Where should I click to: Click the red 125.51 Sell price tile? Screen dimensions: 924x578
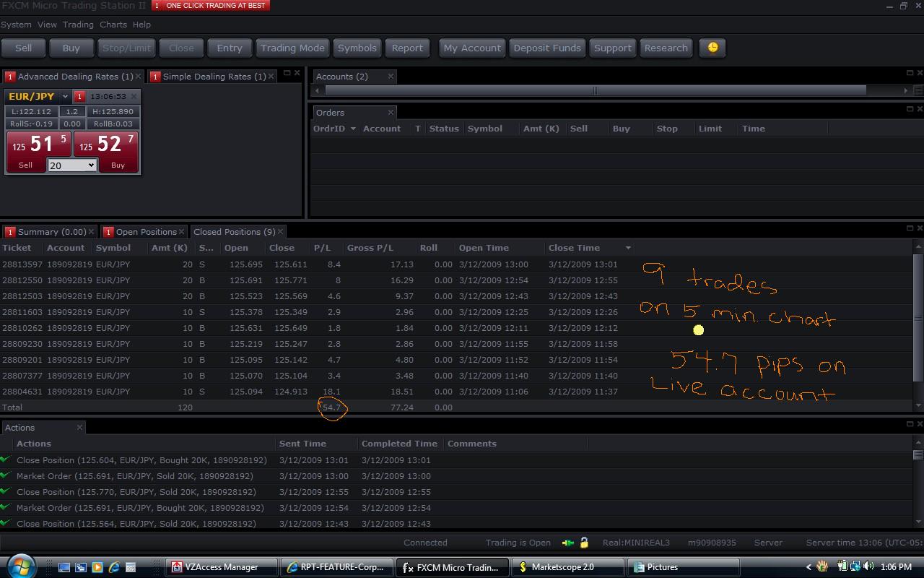pos(39,144)
